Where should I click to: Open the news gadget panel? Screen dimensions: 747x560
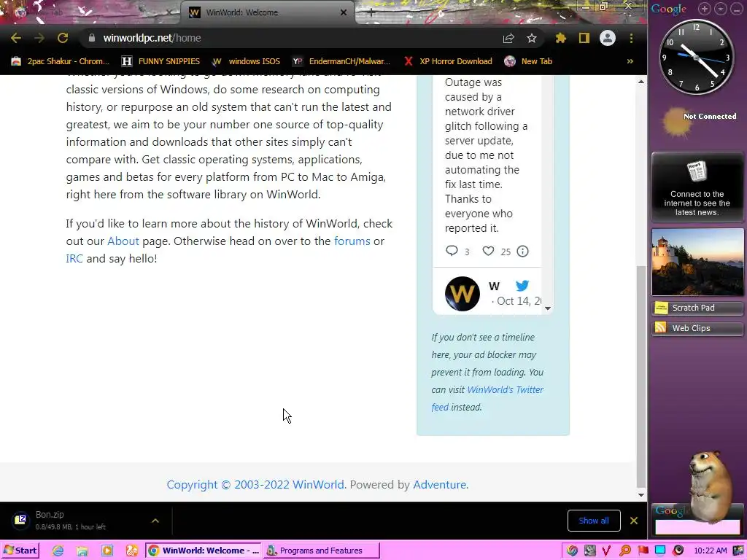pos(697,187)
